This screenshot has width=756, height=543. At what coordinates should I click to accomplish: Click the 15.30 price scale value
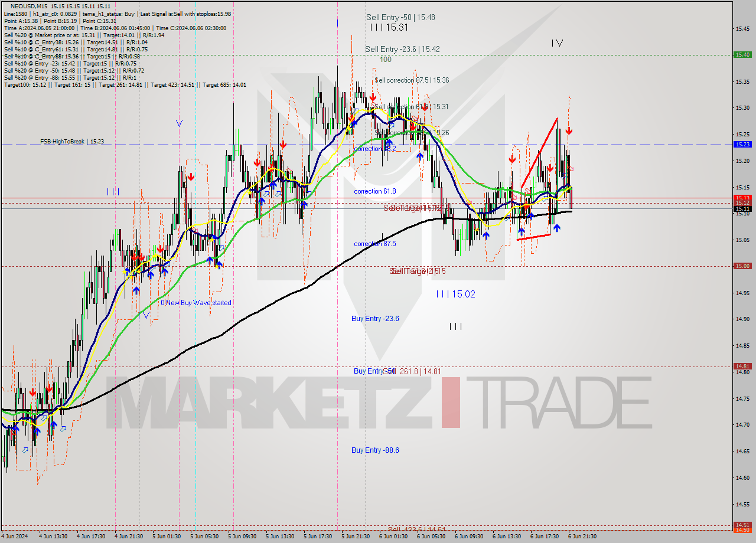pos(742,108)
